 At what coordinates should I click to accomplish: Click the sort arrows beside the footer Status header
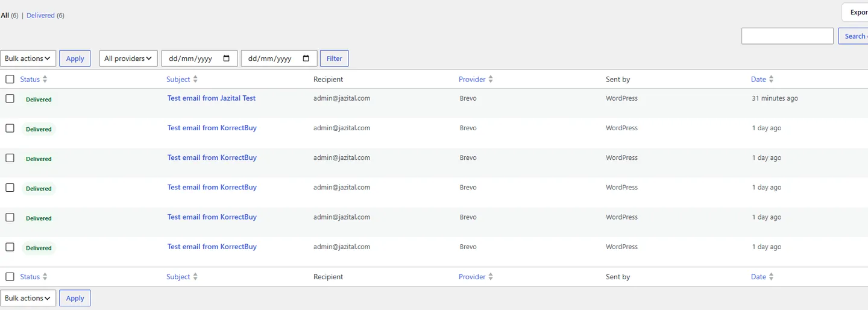point(45,277)
